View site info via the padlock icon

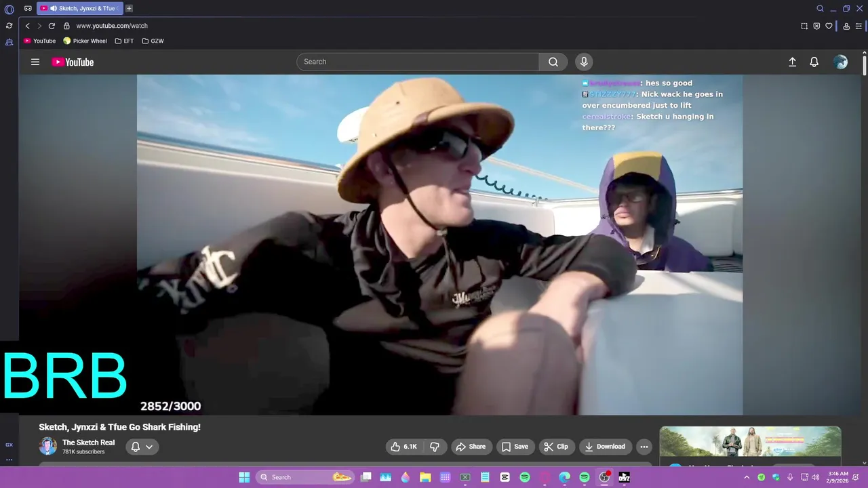click(x=66, y=26)
